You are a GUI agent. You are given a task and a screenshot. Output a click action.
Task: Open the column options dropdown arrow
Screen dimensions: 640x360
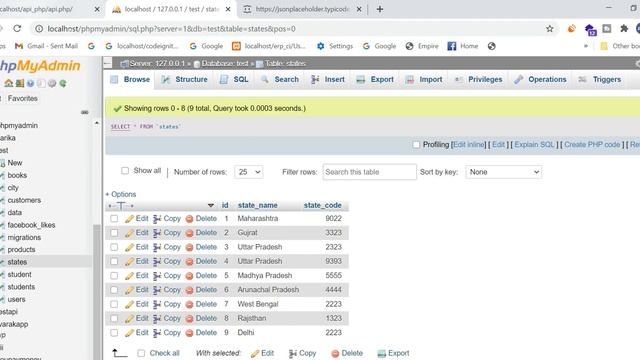(x=211, y=205)
